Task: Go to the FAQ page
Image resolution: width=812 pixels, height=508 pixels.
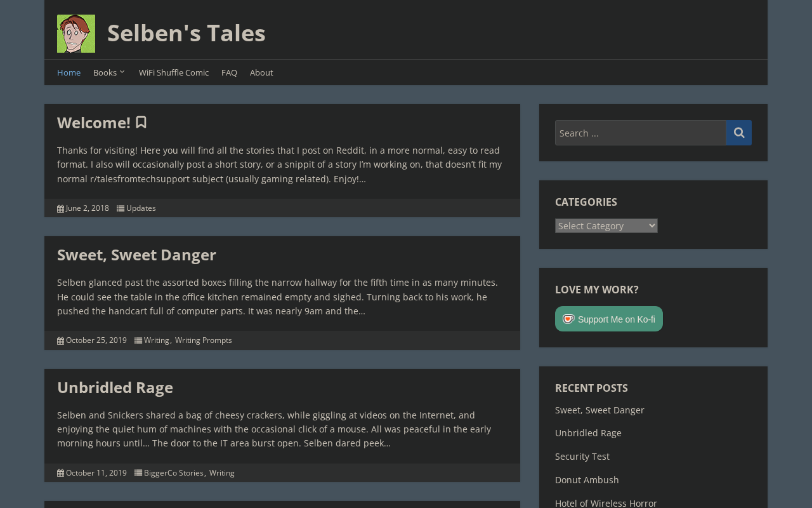Action: [229, 72]
